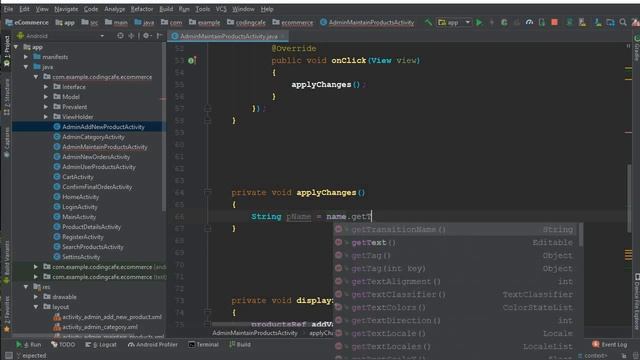
Task: Select LoginActivity class file
Action: 80,207
